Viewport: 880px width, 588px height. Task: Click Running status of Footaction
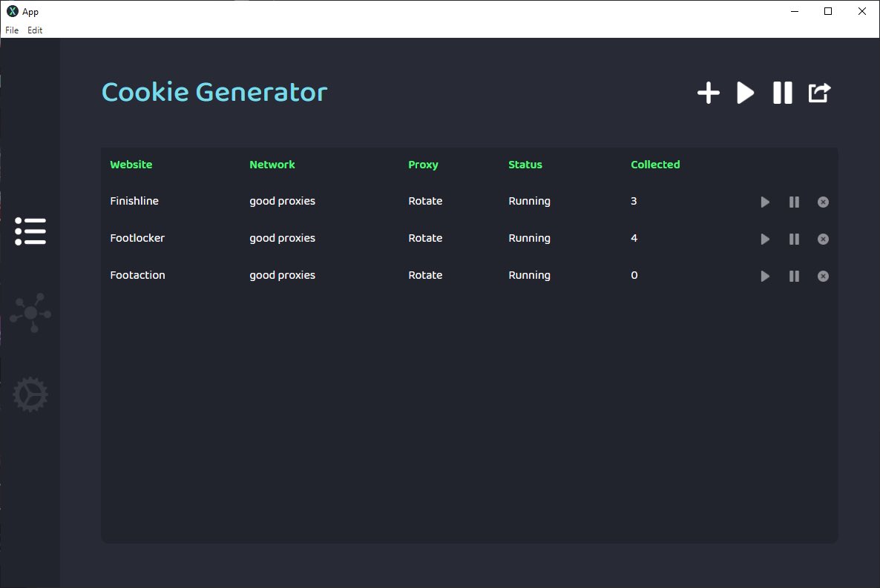pyautogui.click(x=529, y=276)
